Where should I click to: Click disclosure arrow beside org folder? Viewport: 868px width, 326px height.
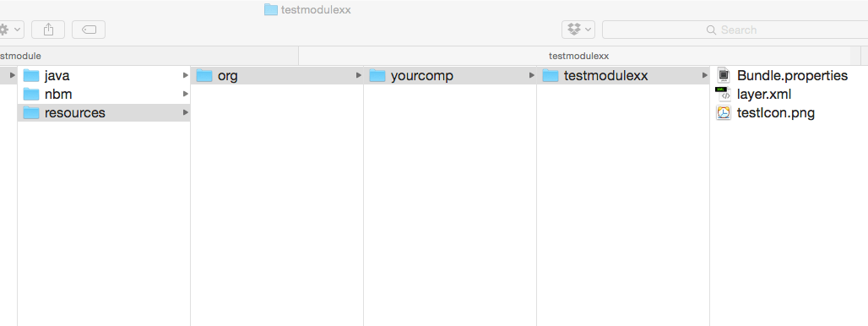(359, 75)
